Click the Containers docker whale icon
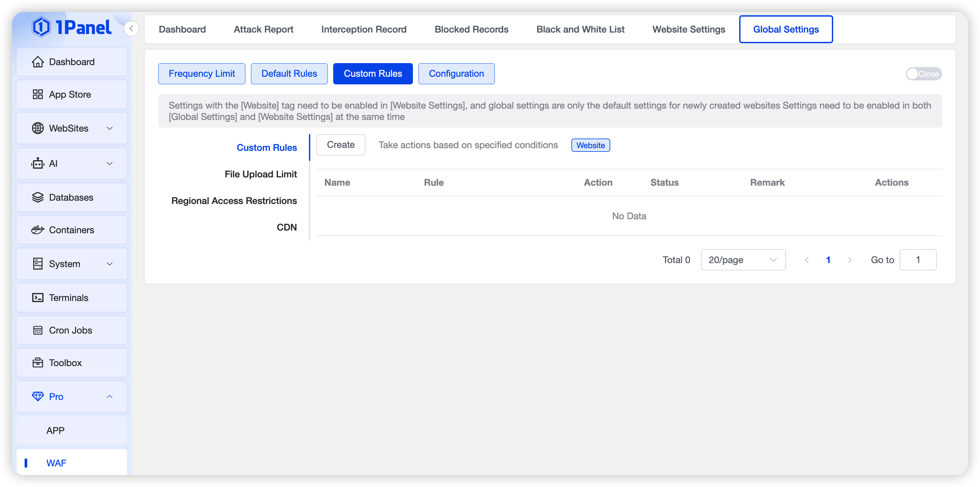Image resolution: width=980 pixels, height=487 pixels. 38,230
